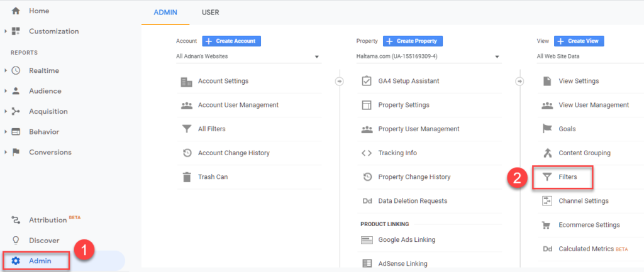Expand the Behavior reports arrow
This screenshot has width=644, height=272.
click(6, 132)
